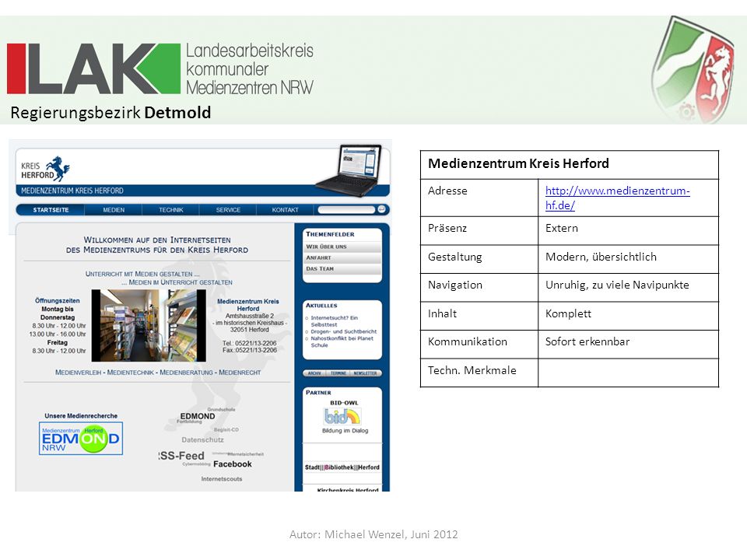
Task: Click the search submit icon button
Action: (x=381, y=209)
